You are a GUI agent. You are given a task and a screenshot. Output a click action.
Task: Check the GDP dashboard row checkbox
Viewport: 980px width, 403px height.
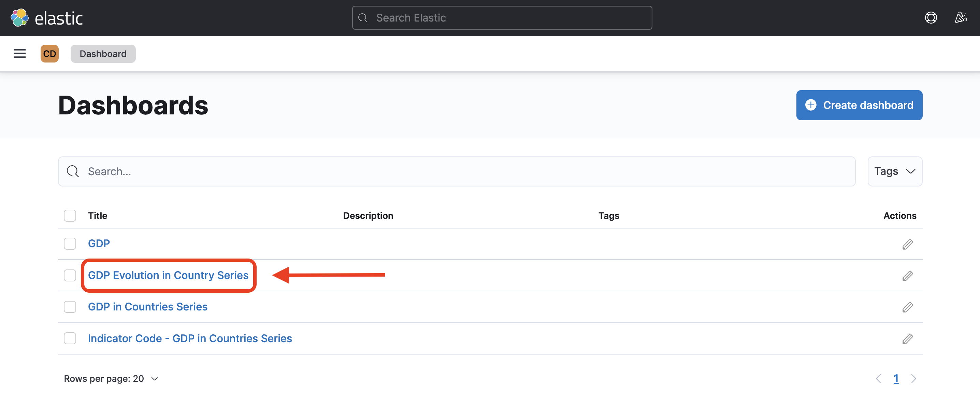(70, 244)
